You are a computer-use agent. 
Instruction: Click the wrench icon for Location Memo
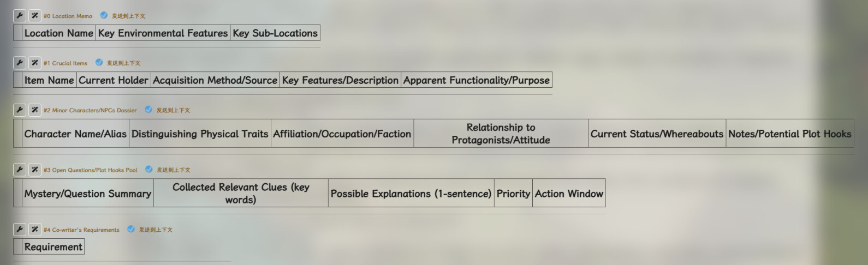click(x=19, y=16)
